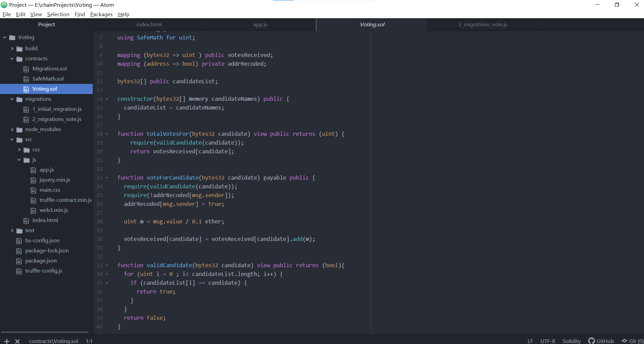Click the app.js file icon in tree
The image size is (644, 344).
[33, 170]
